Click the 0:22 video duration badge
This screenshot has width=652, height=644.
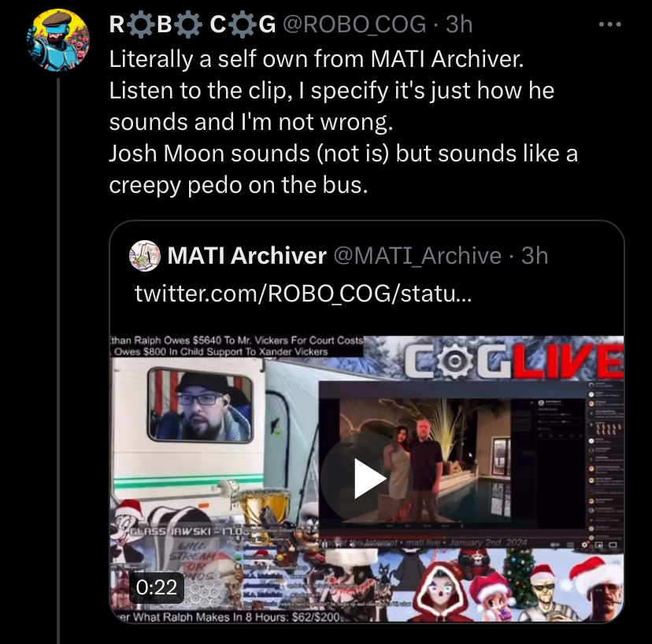point(157,587)
